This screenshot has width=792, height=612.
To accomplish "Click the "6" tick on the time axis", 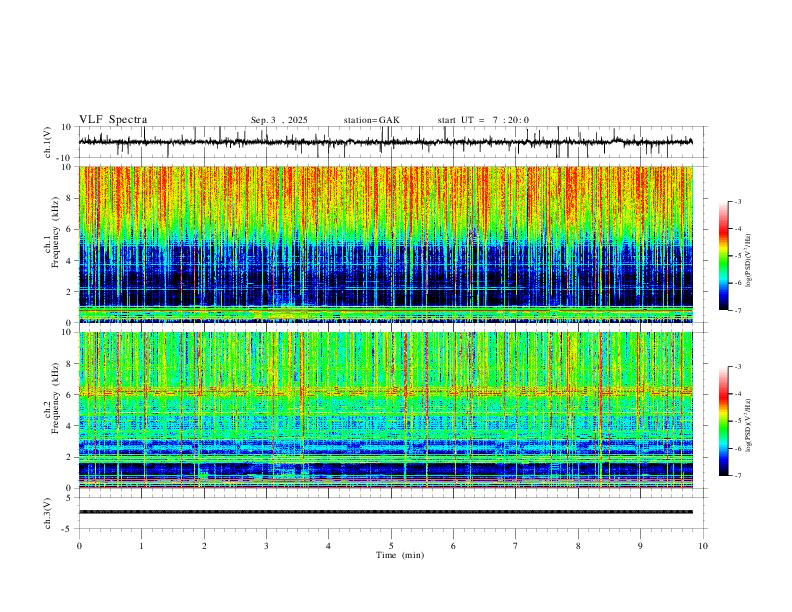I will [453, 546].
